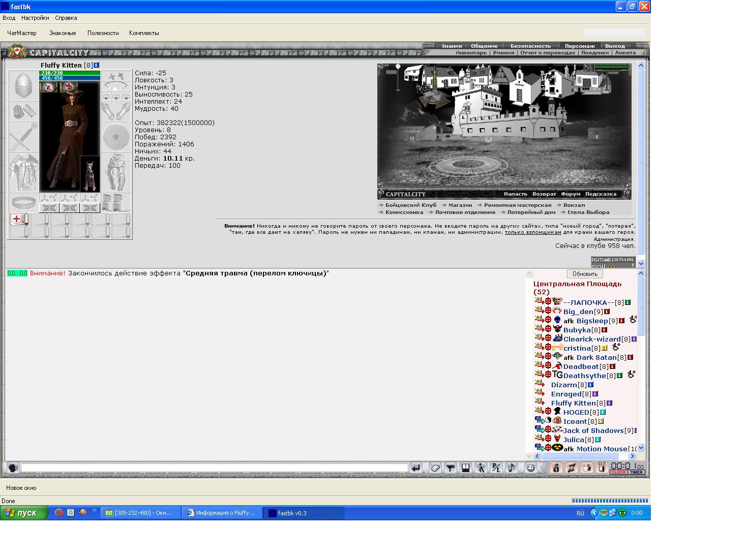Open the Комплекты toolbar item

pos(144,33)
